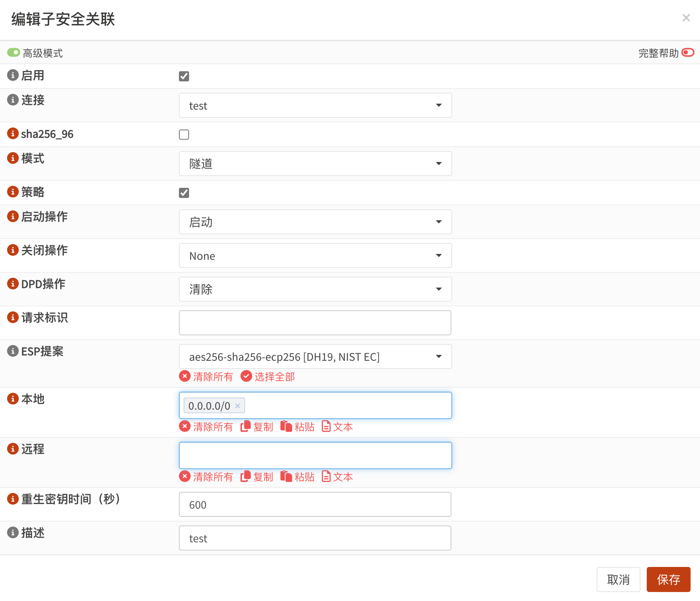
Task: Click the copy icon under 本地 field
Action: (245, 426)
